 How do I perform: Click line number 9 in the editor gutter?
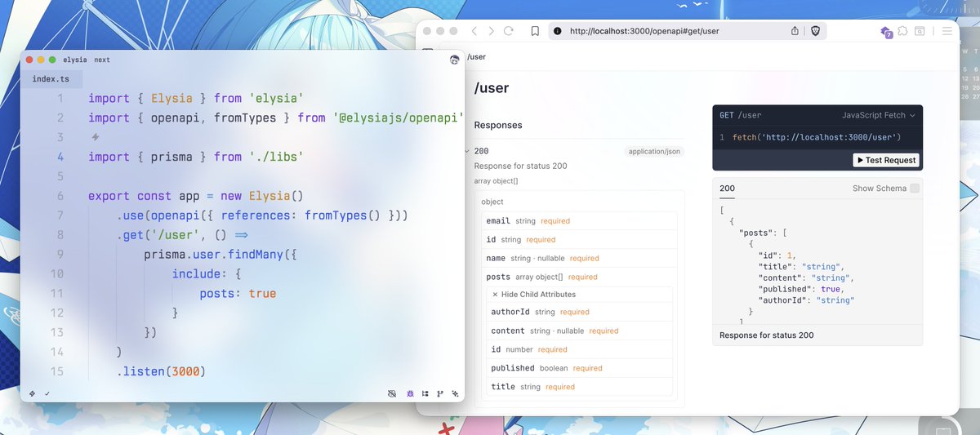click(60, 255)
